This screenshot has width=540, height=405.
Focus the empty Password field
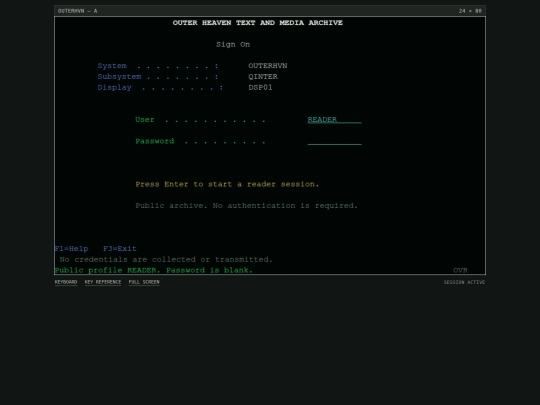click(334, 141)
